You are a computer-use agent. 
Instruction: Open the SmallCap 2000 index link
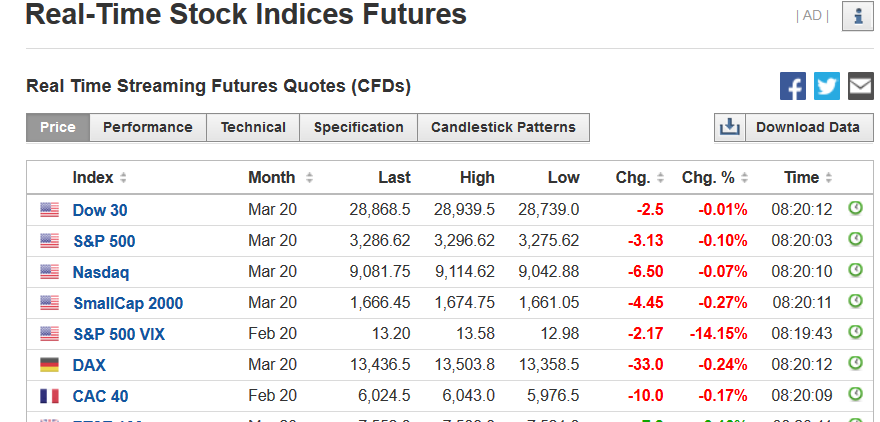coord(127,303)
